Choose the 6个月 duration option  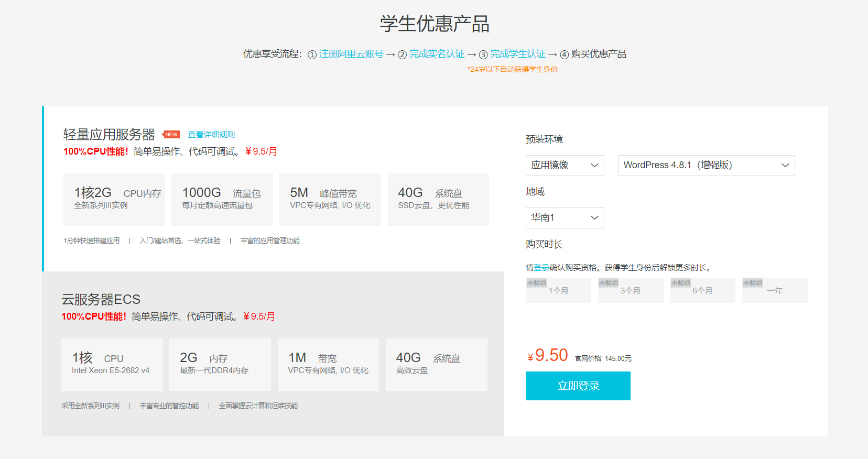coord(702,291)
